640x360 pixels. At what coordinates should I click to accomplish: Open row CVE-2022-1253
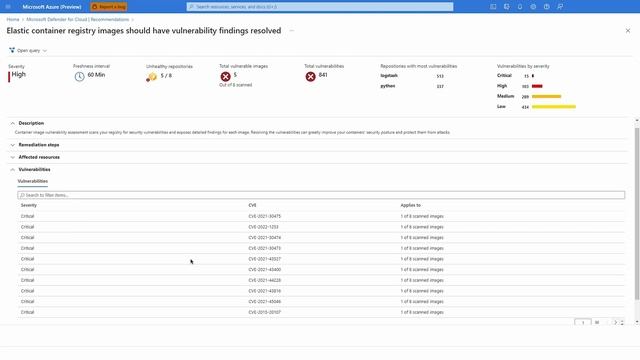pyautogui.click(x=321, y=227)
